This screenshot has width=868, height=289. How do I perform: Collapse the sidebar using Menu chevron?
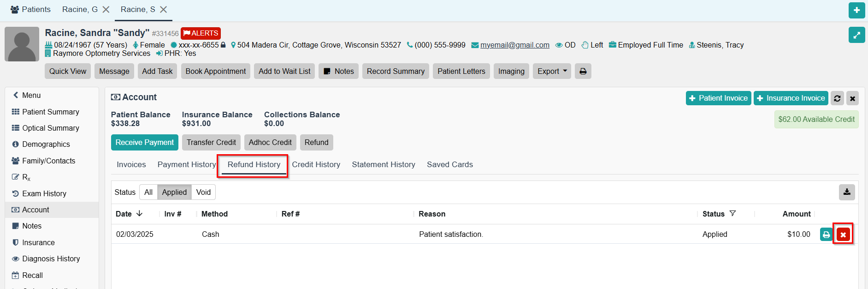pyautogui.click(x=16, y=95)
